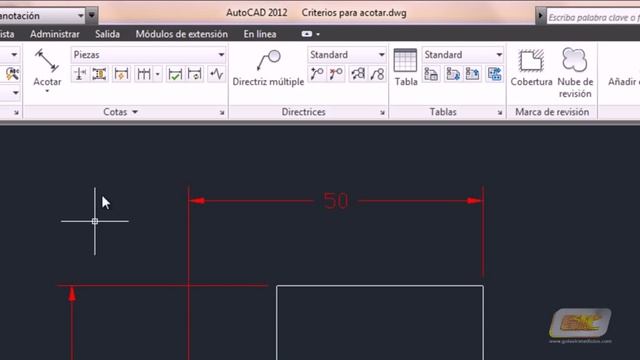Open the Administrar ribbon tab
This screenshot has height=360, width=640.
click(x=55, y=34)
